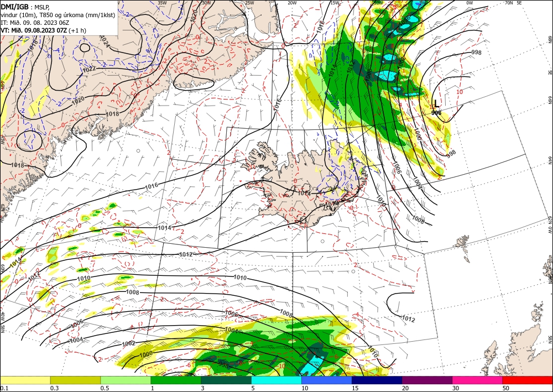Pick the blue 10 mm legend swatch
This screenshot has height=392, width=553.
coord(327,380)
